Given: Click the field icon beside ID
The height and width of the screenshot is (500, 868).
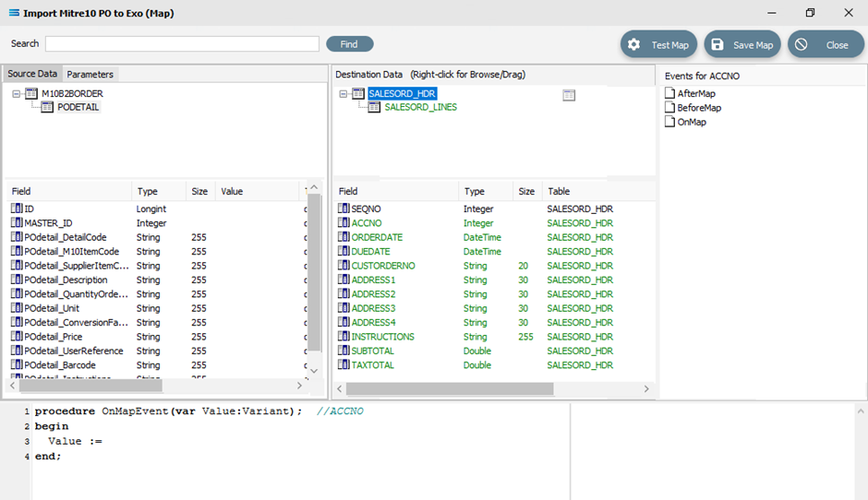Looking at the screenshot, I should (17, 208).
